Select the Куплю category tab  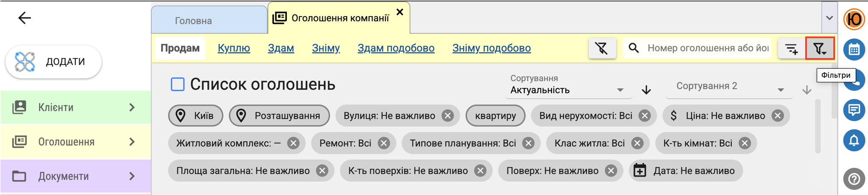pos(234,48)
